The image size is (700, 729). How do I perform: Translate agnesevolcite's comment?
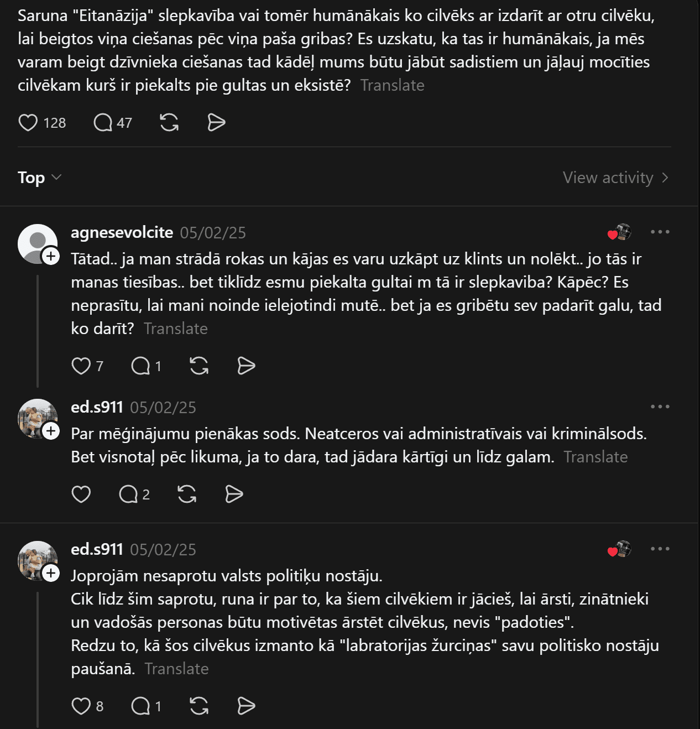coord(176,329)
